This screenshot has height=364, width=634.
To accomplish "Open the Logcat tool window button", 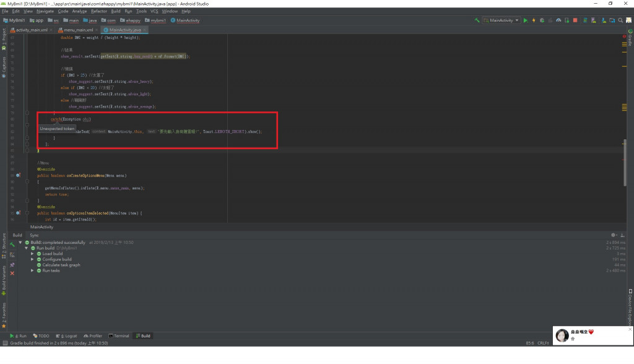I will click(x=67, y=336).
